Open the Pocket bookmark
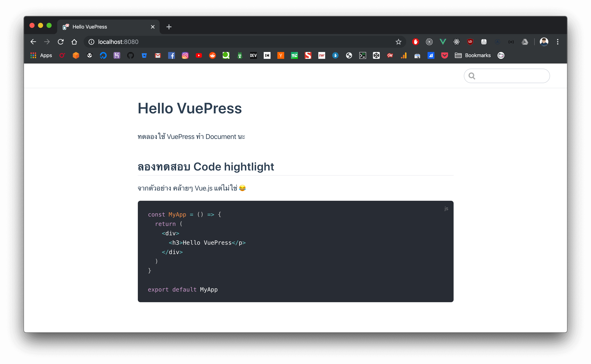Screen dimensions: 591x364 click(x=444, y=55)
